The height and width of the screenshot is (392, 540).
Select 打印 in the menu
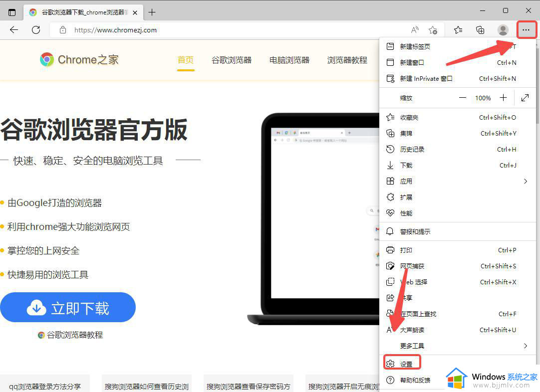pyautogui.click(x=457, y=250)
